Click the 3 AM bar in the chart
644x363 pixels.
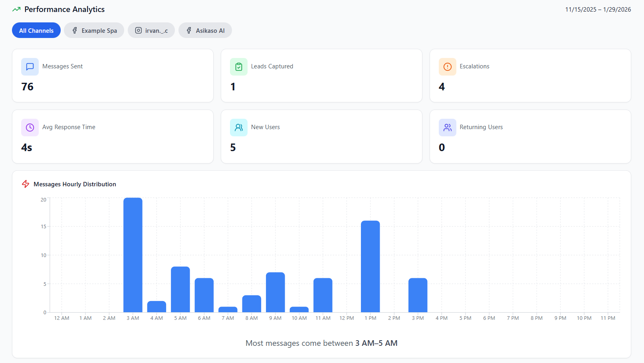[133, 255]
